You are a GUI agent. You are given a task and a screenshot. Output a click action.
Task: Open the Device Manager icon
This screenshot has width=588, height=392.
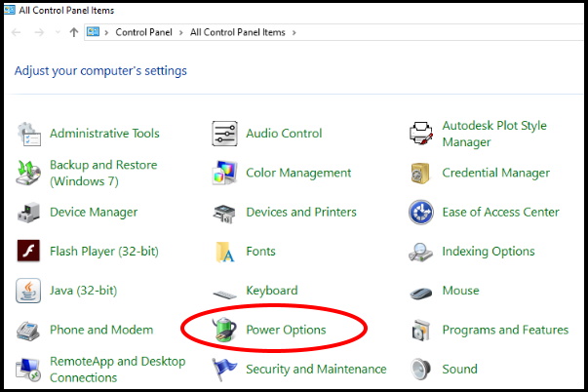(x=28, y=213)
